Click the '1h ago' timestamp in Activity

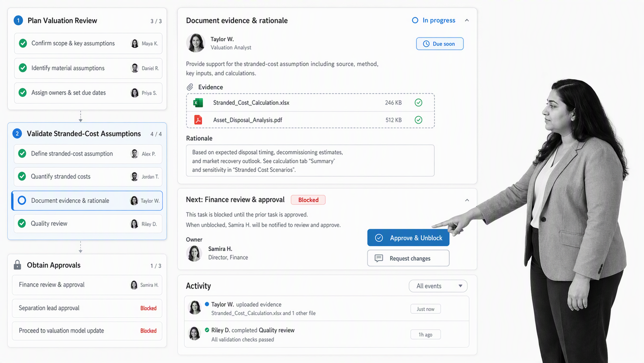click(426, 335)
